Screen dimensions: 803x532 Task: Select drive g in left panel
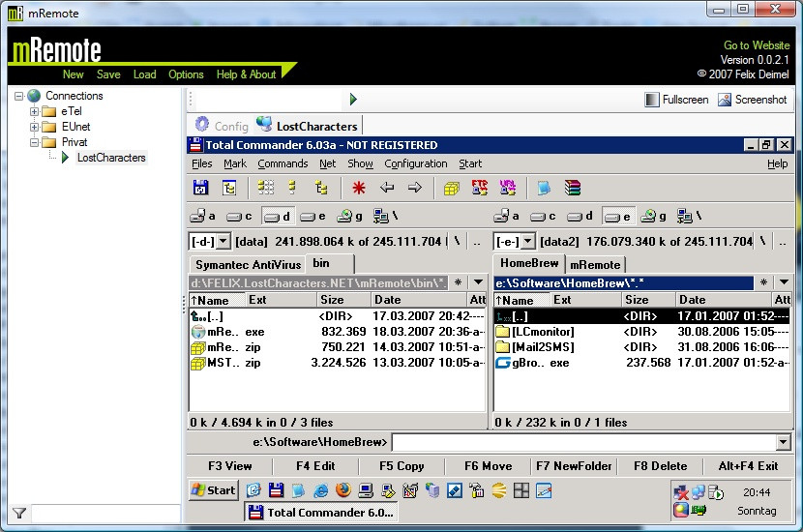[x=349, y=217]
